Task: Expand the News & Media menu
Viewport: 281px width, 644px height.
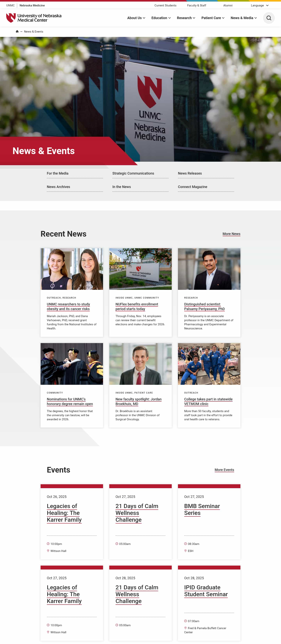Action: [244, 18]
